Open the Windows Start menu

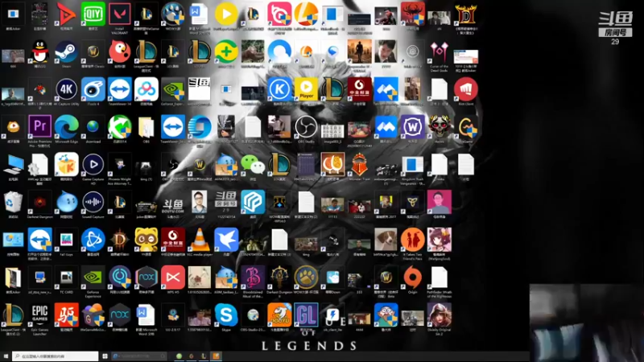[6, 356]
